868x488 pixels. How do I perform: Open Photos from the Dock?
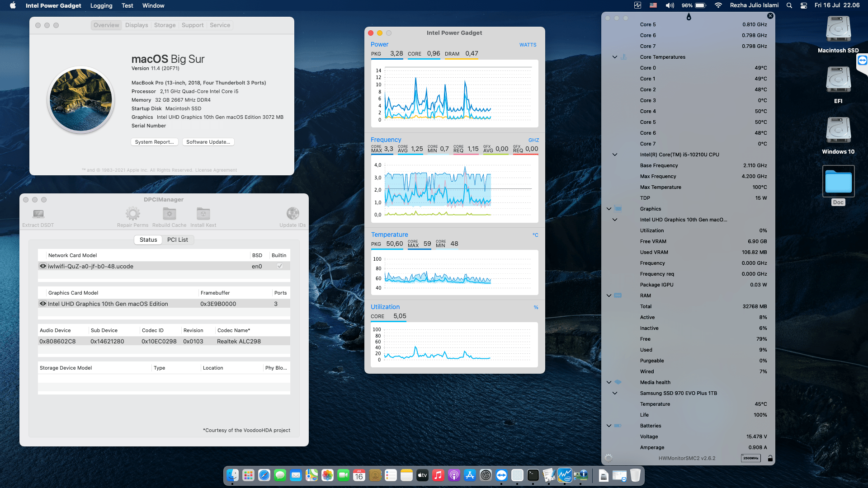point(327,475)
